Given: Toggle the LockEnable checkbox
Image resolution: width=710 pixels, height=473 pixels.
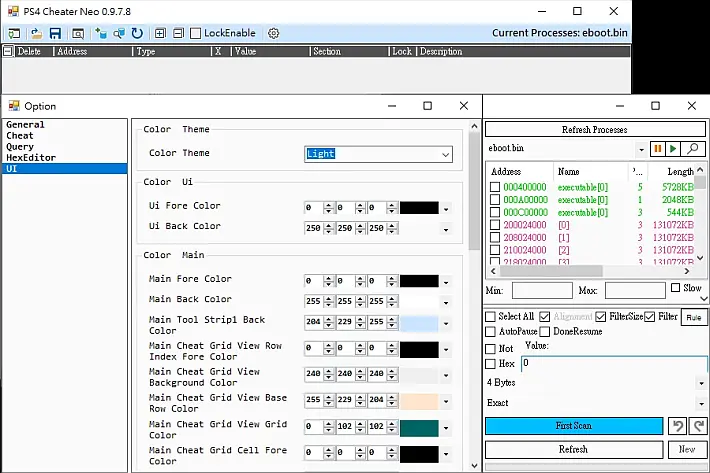Looking at the screenshot, I should tap(196, 33).
